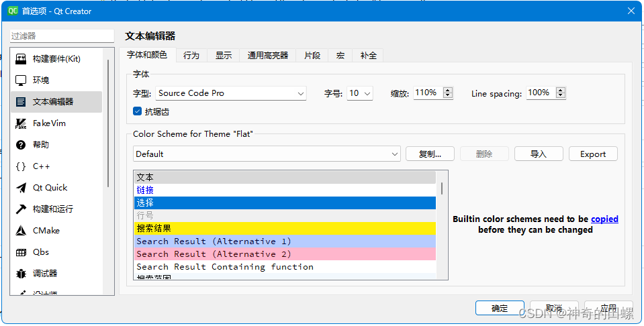644x326 pixels.
Task: Click the 复制... button
Action: coord(430,154)
